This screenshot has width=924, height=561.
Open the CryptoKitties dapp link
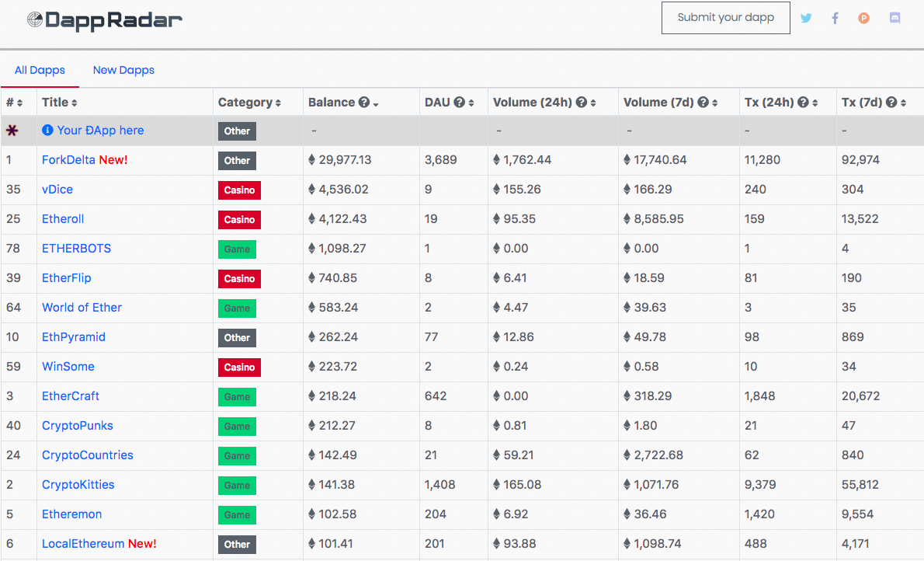tap(78, 485)
